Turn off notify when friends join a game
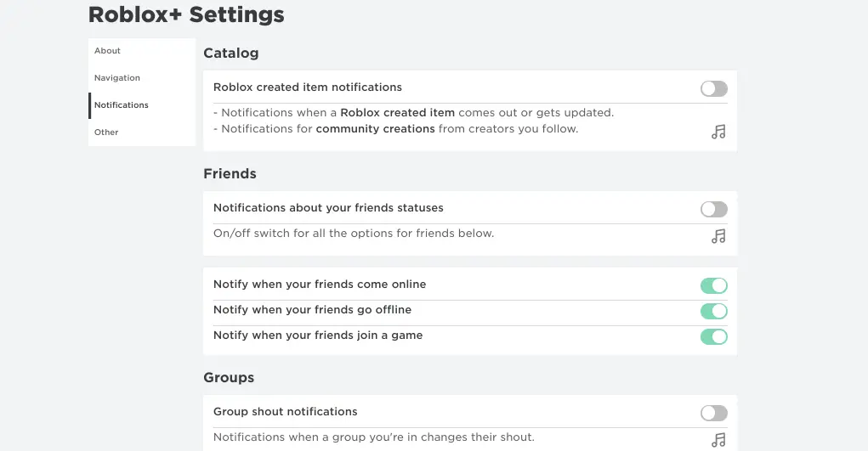This screenshot has height=451, width=868. (713, 336)
